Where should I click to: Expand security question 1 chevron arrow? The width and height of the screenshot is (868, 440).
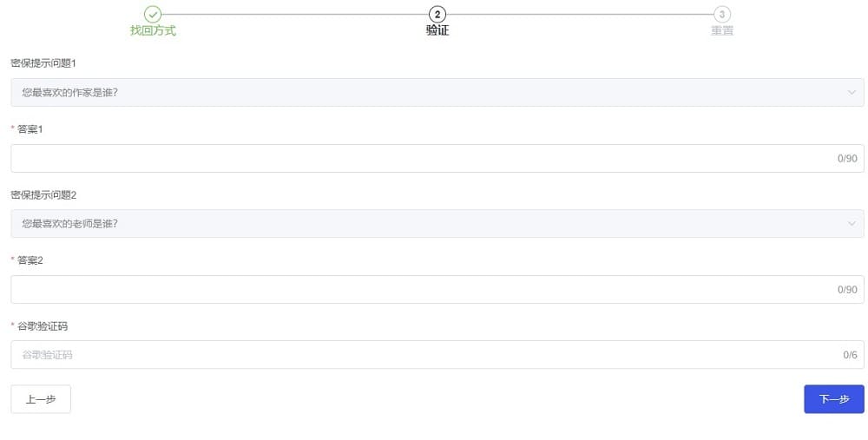pyautogui.click(x=852, y=93)
